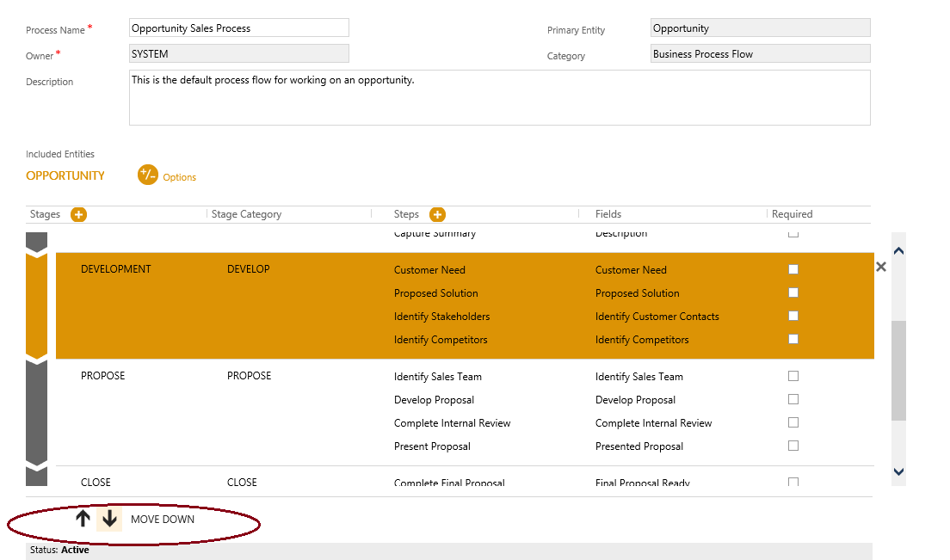This screenshot has height=560, width=950.
Task: Select the Identify Sales Team step
Action: (x=437, y=377)
